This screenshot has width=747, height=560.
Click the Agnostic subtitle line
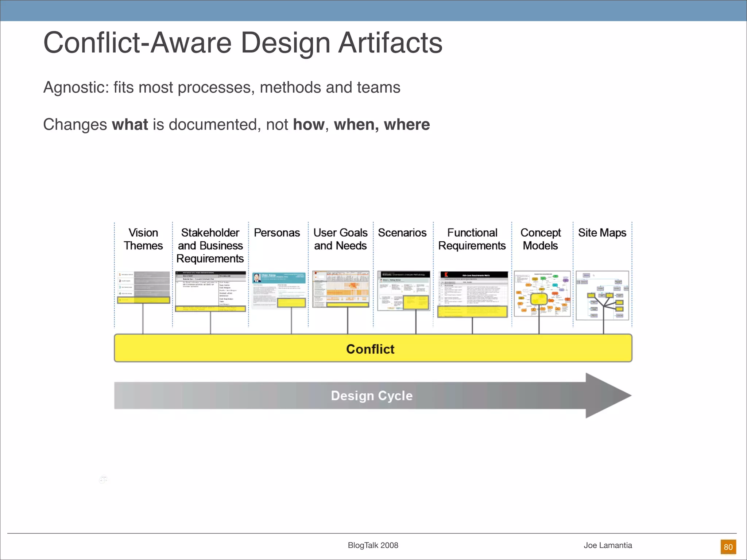coord(221,87)
